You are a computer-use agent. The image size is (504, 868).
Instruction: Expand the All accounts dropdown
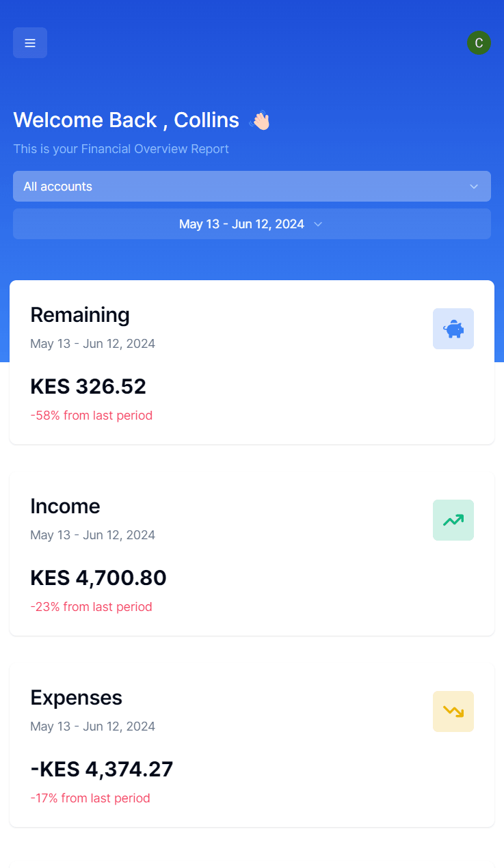coord(252,187)
